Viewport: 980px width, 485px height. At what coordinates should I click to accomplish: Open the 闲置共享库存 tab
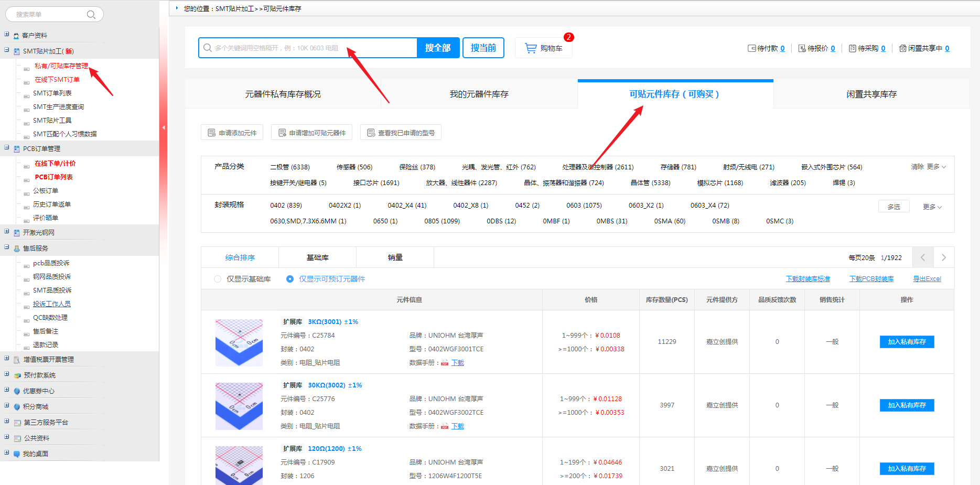tap(871, 94)
